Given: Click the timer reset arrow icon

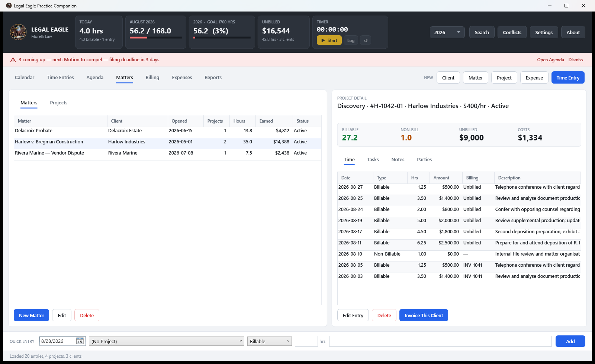Looking at the screenshot, I should pyautogui.click(x=366, y=40).
